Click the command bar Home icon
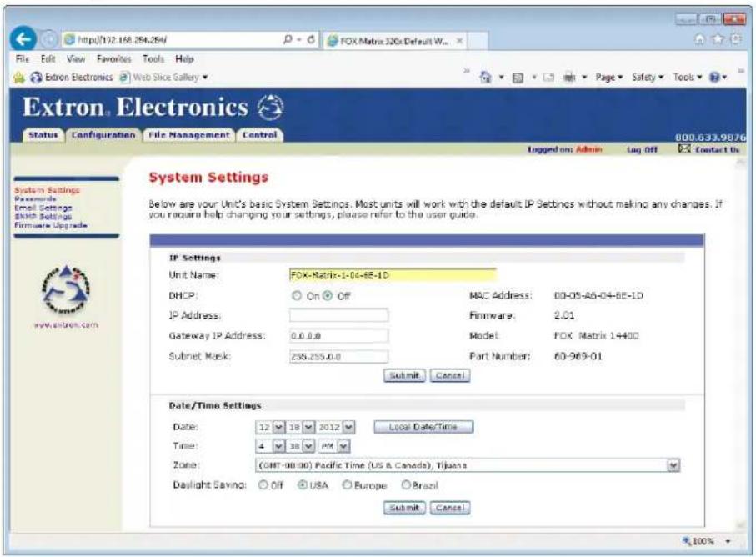The width and height of the screenshot is (756, 557). (485, 78)
